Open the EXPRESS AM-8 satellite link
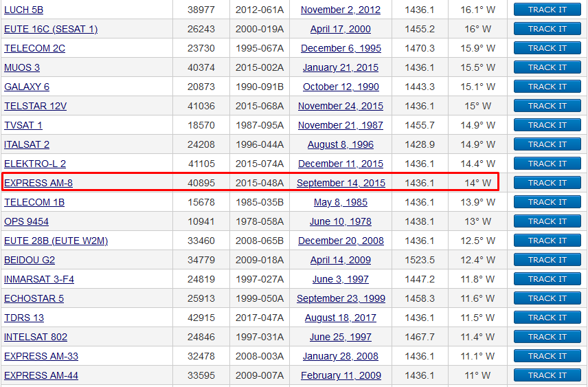 (38, 183)
